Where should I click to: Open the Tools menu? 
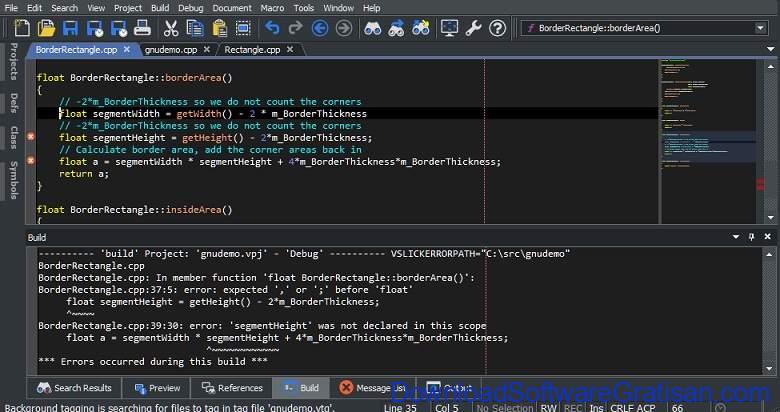point(303,8)
